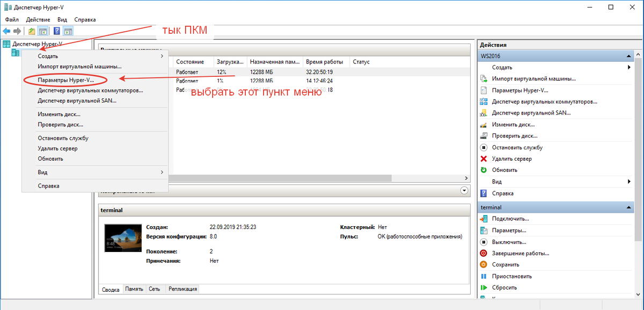Viewport: 644px width, 310px height.
Task: Open Создать submenu in context menu
Action: click(x=95, y=56)
